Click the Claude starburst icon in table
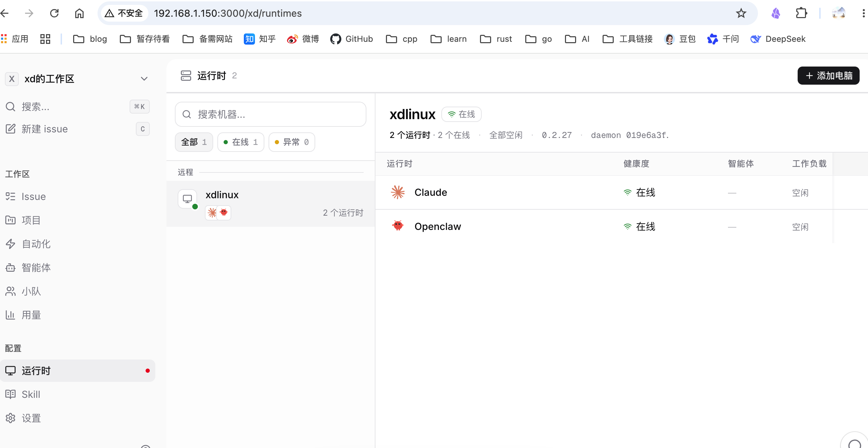The width and height of the screenshot is (868, 448). click(x=398, y=192)
